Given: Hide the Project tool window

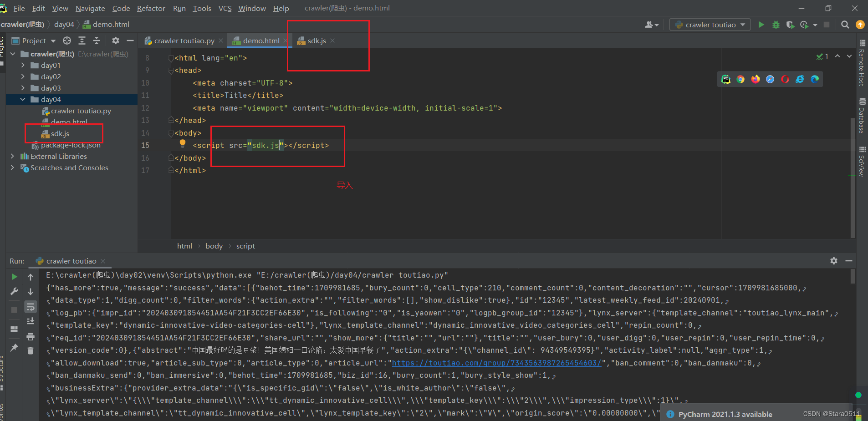Looking at the screenshot, I should click(130, 41).
